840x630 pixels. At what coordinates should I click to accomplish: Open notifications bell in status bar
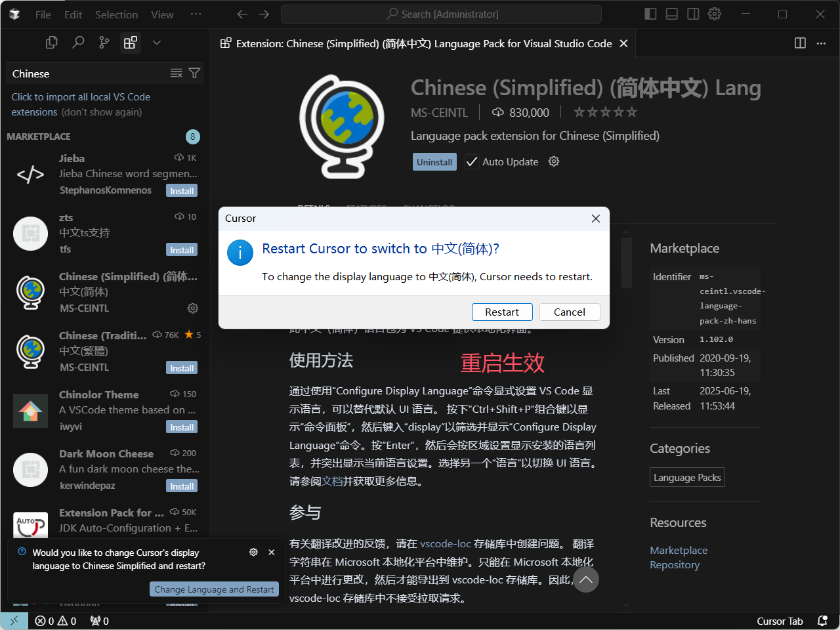tap(822, 621)
